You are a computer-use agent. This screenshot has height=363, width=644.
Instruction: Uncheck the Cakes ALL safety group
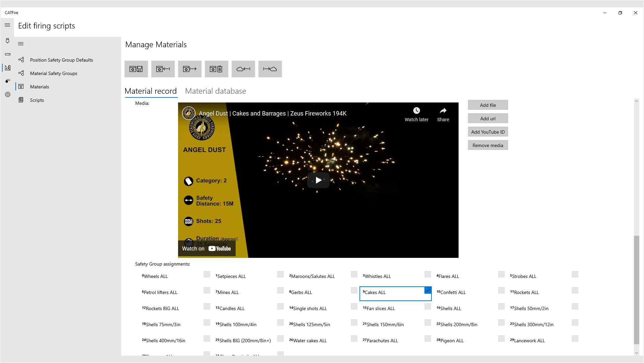point(427,290)
